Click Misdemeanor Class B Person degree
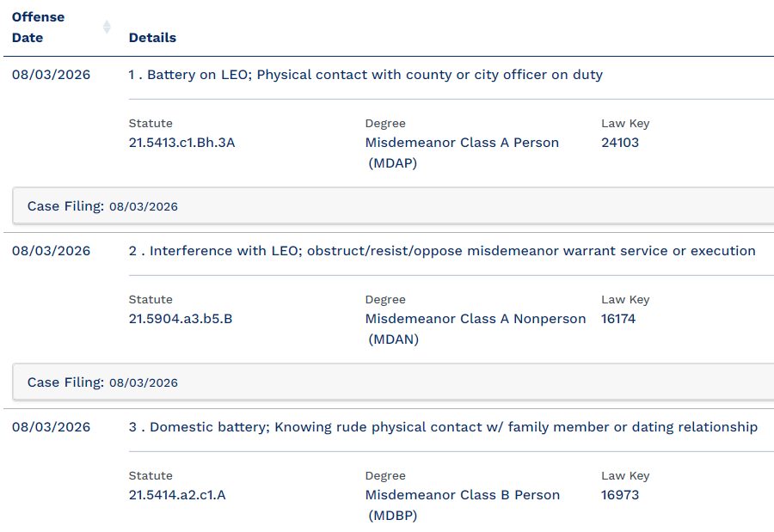Screen dimensions: 774x532 click(x=463, y=505)
